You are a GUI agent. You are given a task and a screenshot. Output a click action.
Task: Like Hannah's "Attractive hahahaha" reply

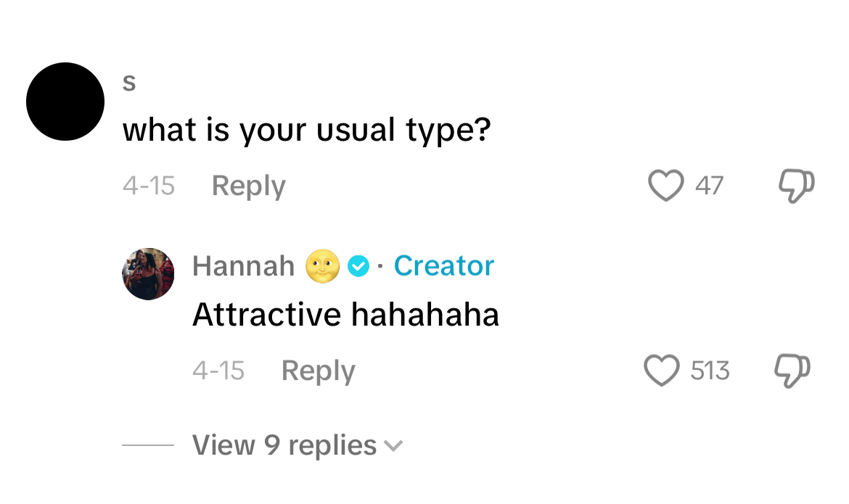click(662, 371)
